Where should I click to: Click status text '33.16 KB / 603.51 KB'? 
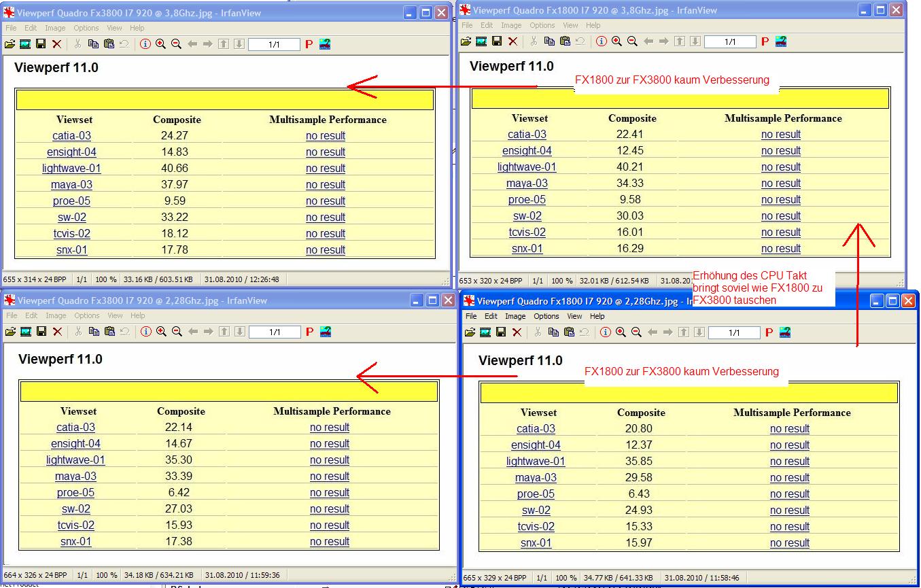point(159,279)
